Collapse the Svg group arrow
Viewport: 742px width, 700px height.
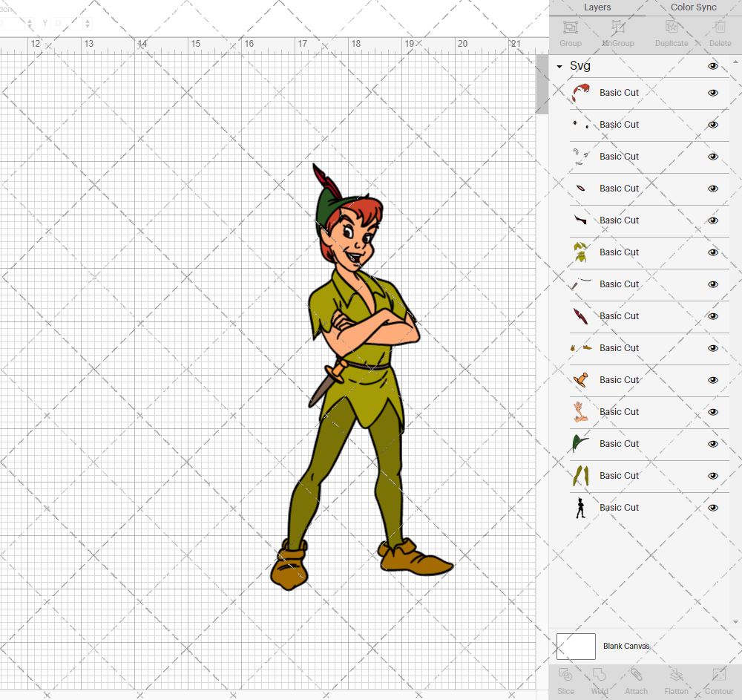click(559, 67)
